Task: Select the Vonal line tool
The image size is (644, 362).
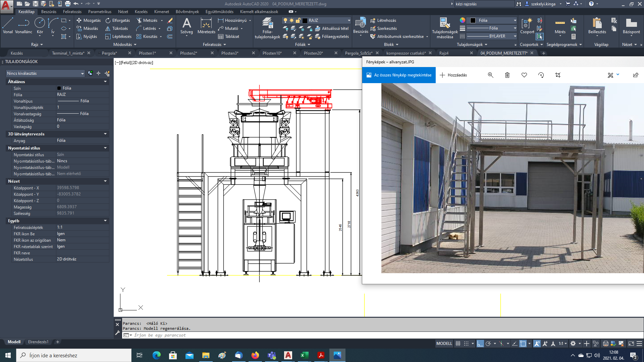Action: 8,26
